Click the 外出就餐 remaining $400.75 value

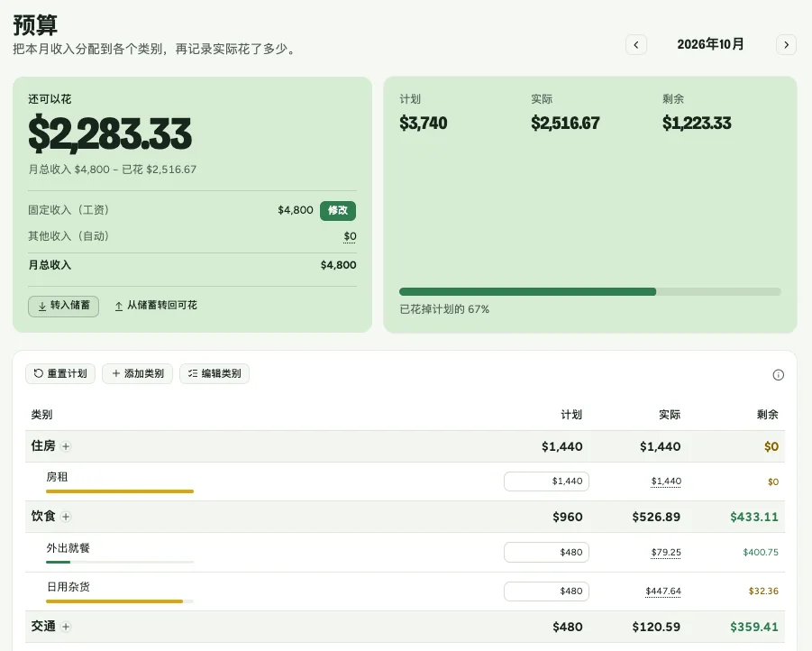[x=761, y=553]
